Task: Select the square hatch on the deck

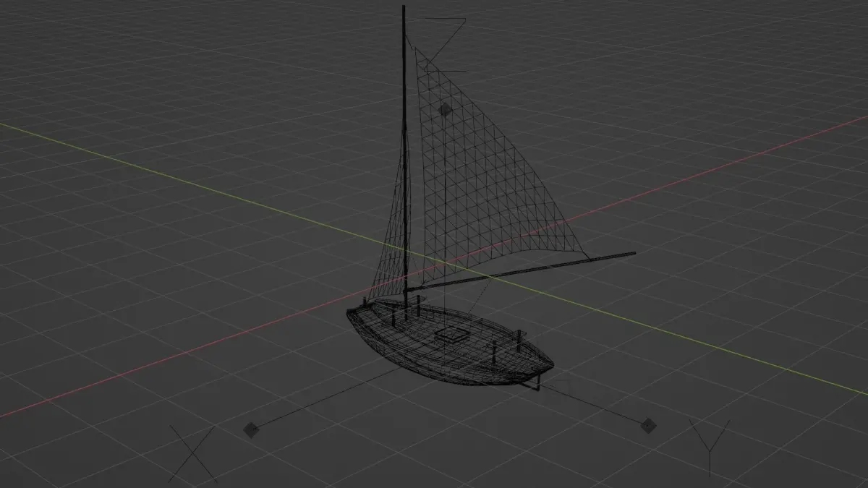Action: click(x=452, y=335)
